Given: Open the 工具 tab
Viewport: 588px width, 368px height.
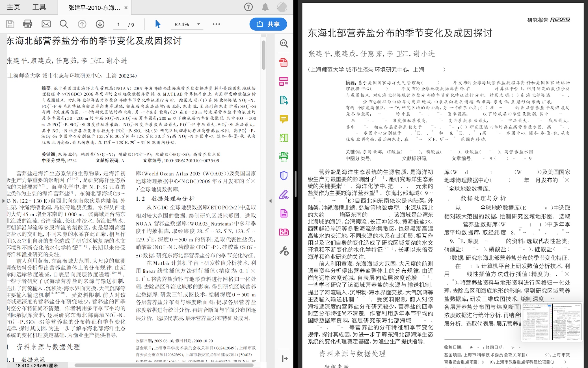Looking at the screenshot, I should pos(39,7).
